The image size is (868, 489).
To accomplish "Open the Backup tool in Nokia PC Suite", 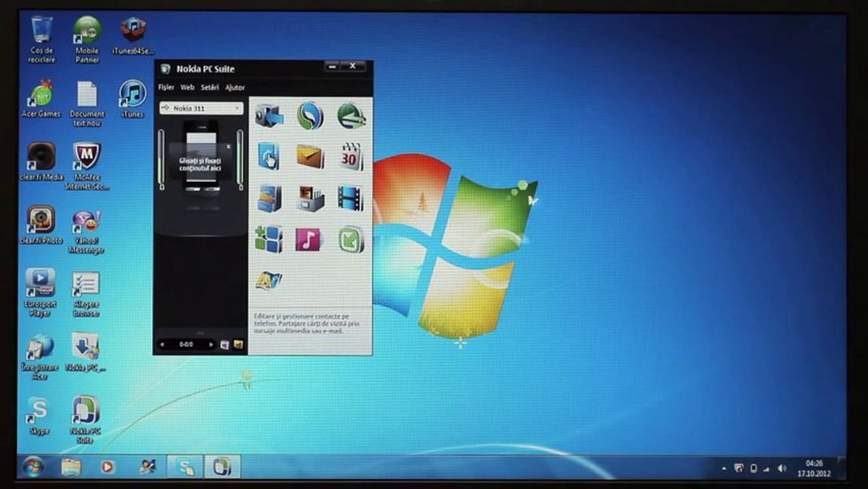I will point(269,115).
